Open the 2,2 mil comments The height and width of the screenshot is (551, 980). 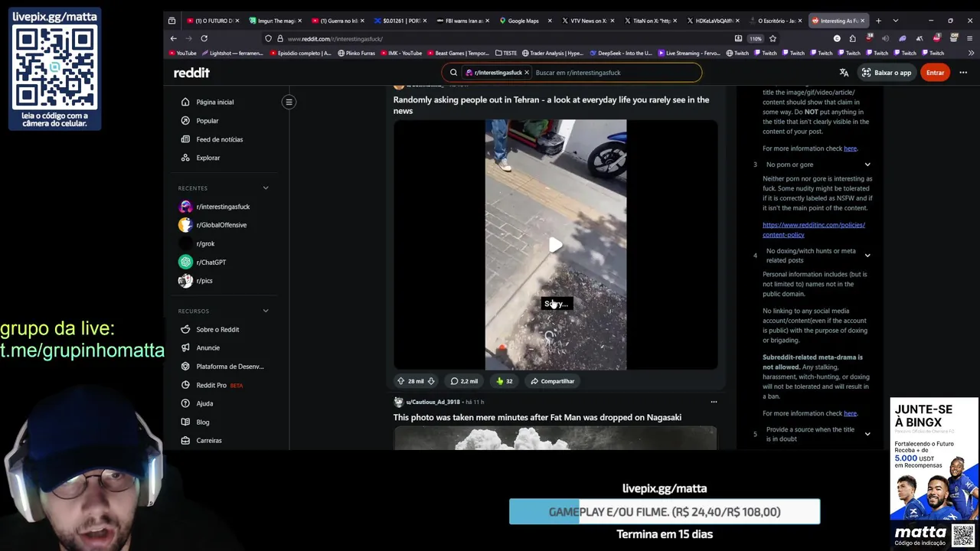click(464, 381)
